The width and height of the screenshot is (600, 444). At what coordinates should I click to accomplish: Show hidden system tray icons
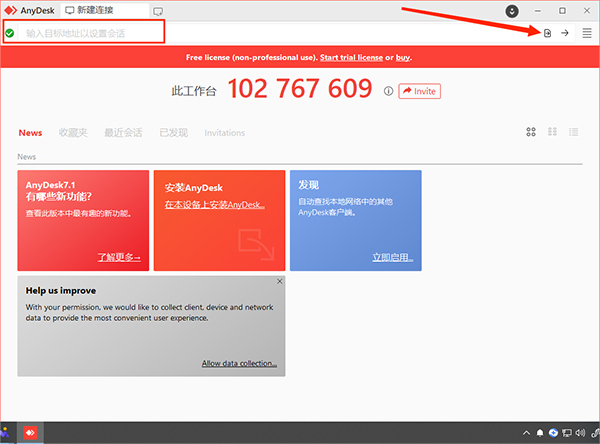click(527, 433)
